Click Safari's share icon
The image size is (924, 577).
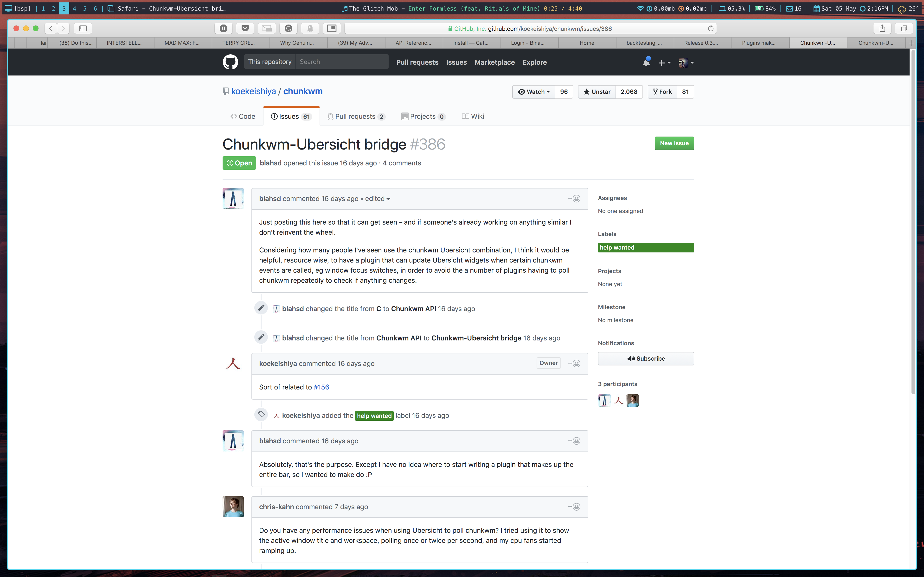pyautogui.click(x=882, y=28)
